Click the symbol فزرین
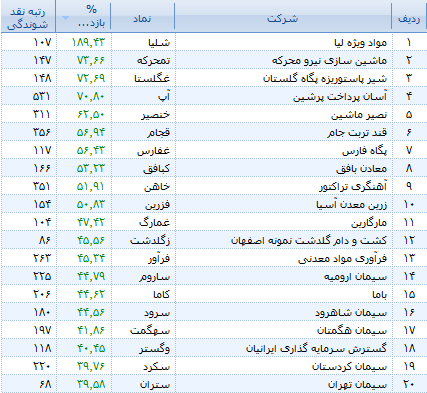This screenshot has width=427, height=393. pyautogui.click(x=157, y=205)
